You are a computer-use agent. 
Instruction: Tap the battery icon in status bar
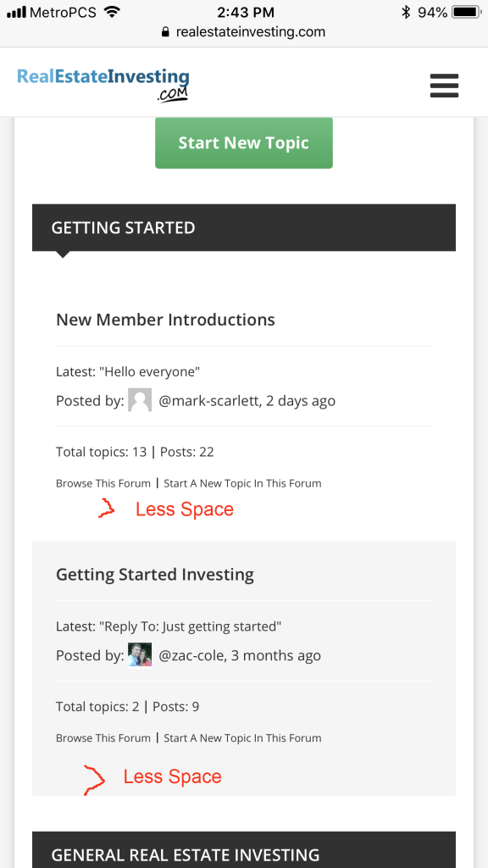[467, 12]
